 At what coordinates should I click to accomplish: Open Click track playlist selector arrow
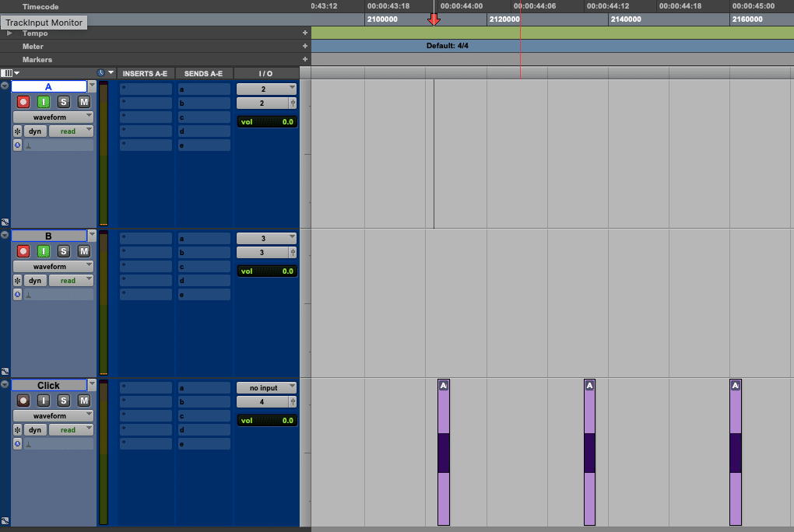pos(92,385)
